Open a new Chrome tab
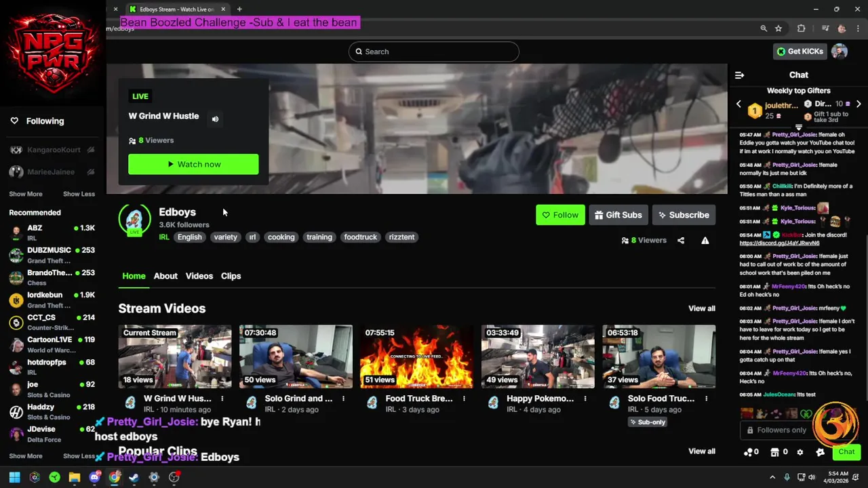 (239, 9)
